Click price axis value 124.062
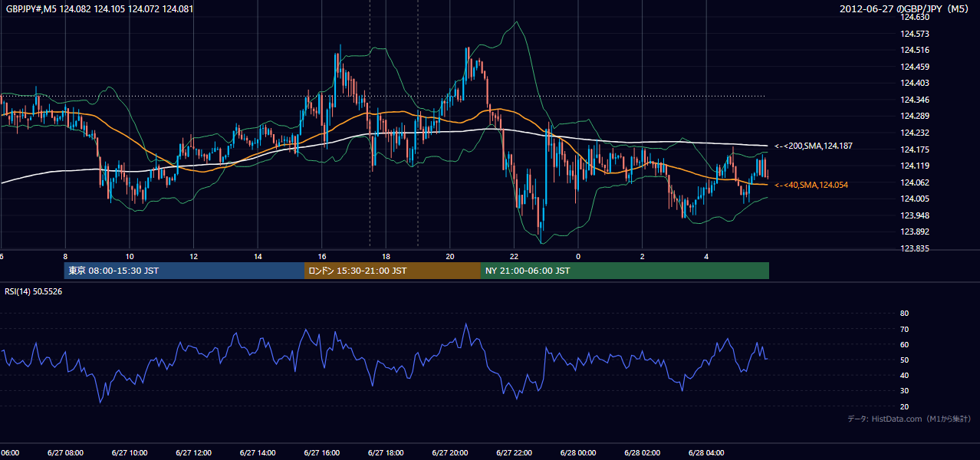The image size is (980, 460). click(x=914, y=182)
